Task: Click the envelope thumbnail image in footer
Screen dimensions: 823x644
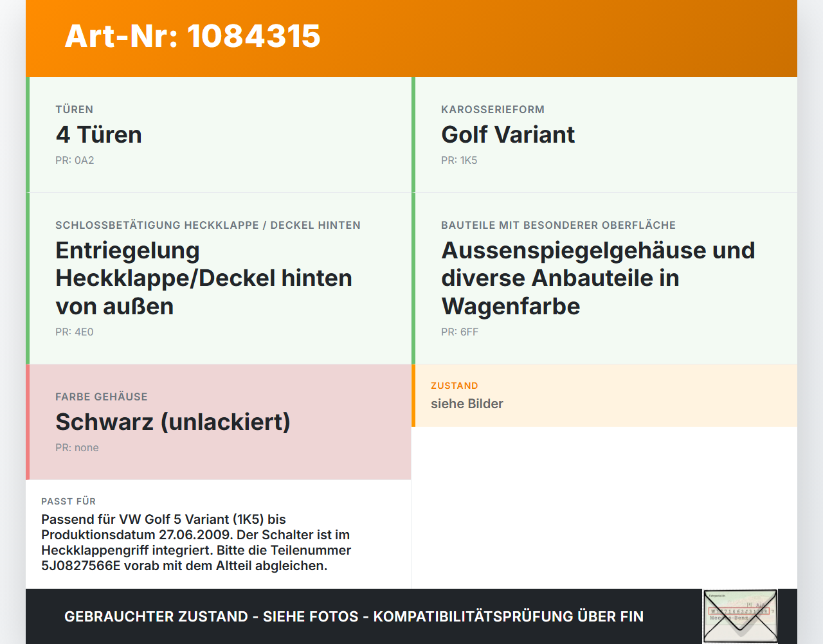Action: coord(740,616)
